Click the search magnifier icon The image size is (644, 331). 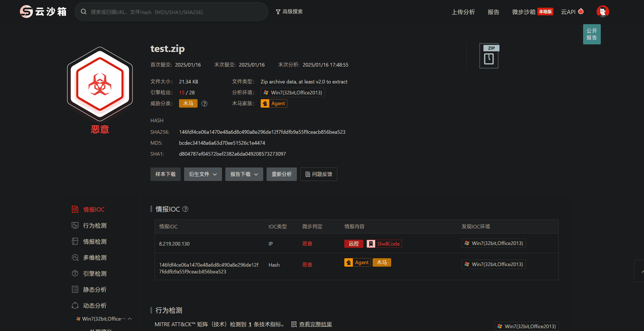83,12
